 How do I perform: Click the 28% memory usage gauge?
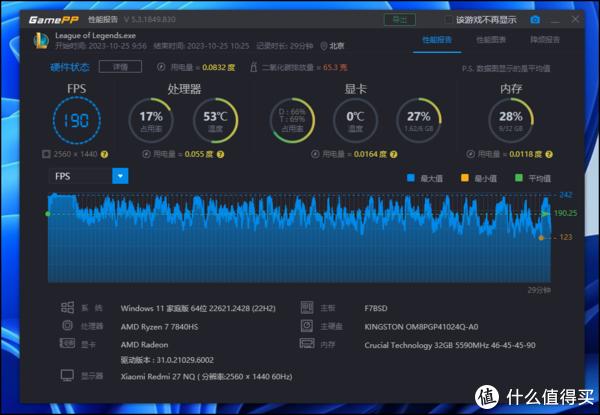(510, 120)
